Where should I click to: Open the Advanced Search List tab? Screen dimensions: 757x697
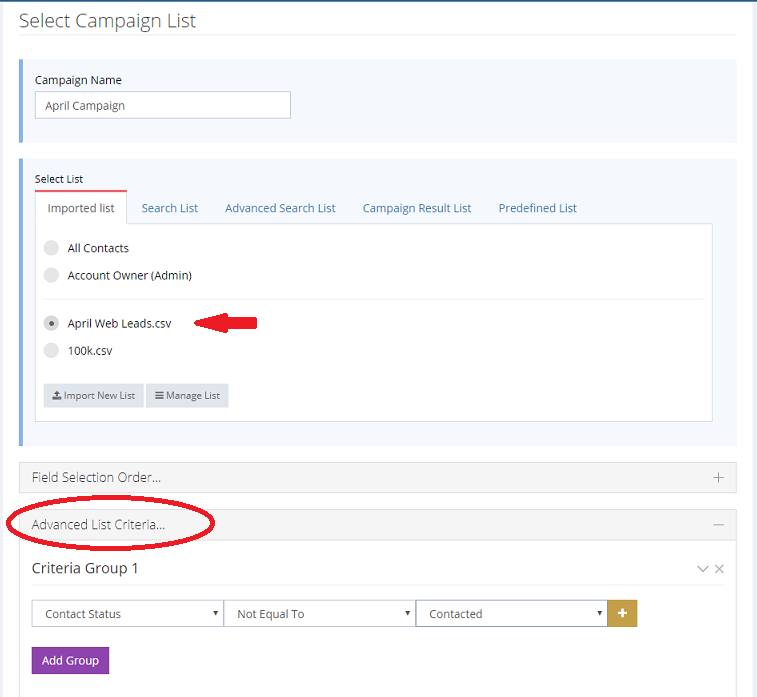280,208
